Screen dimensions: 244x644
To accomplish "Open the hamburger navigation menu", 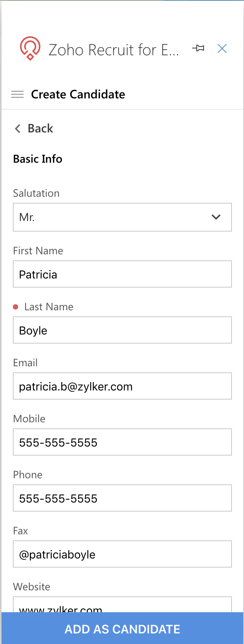I will 17,94.
